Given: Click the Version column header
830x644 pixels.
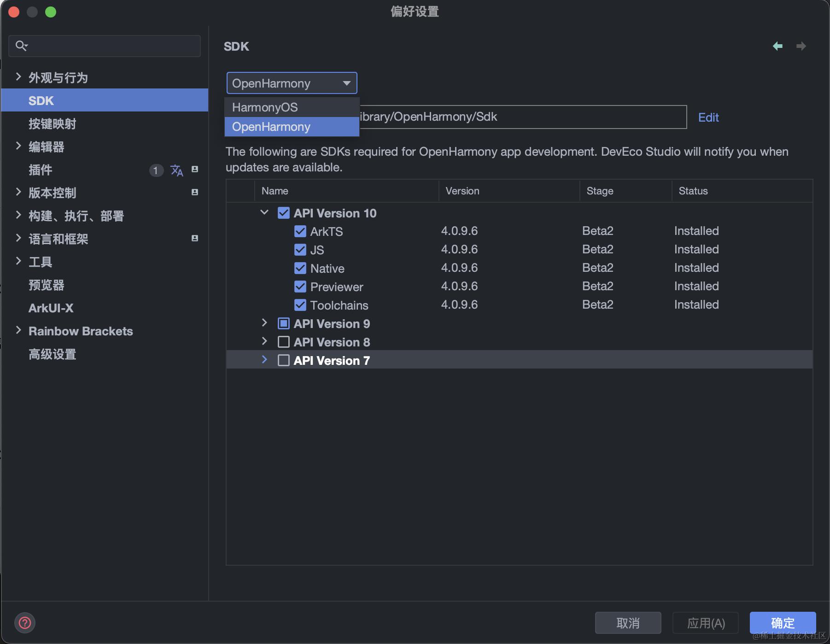Looking at the screenshot, I should coord(509,191).
